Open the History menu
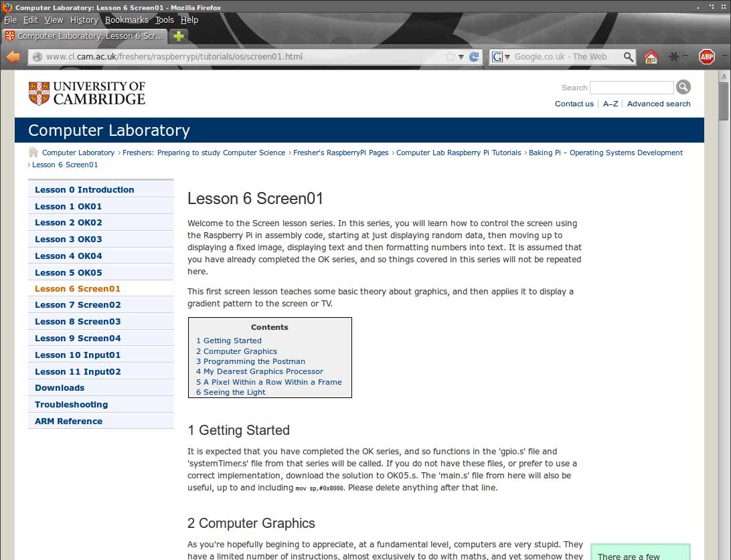731x560 pixels. click(84, 20)
